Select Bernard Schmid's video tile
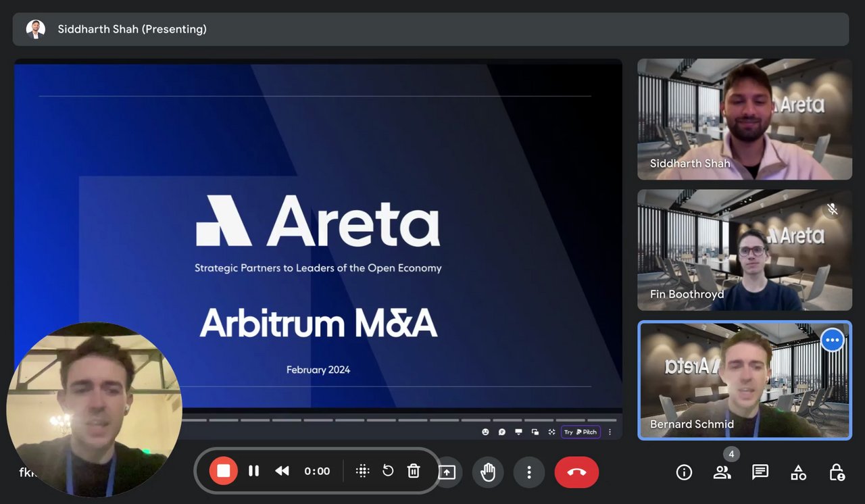The image size is (865, 504). [745, 380]
